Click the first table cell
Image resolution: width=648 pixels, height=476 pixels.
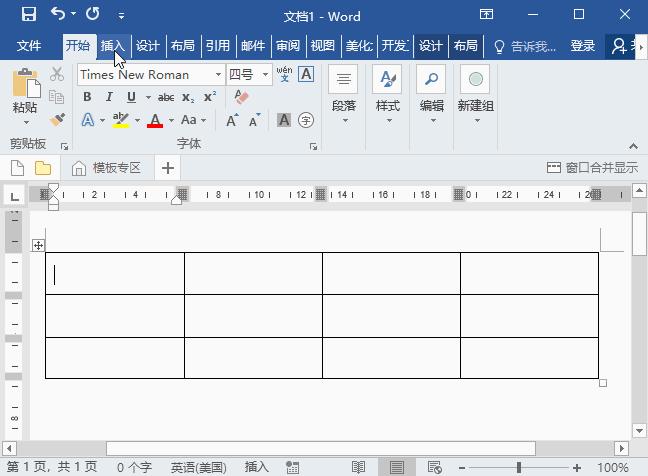click(x=115, y=274)
